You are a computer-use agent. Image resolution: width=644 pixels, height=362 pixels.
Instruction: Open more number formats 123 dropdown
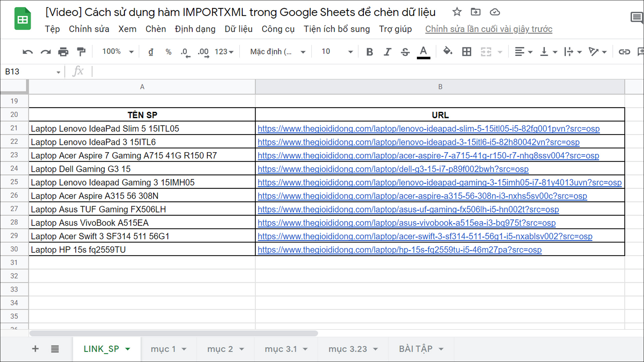[224, 52]
